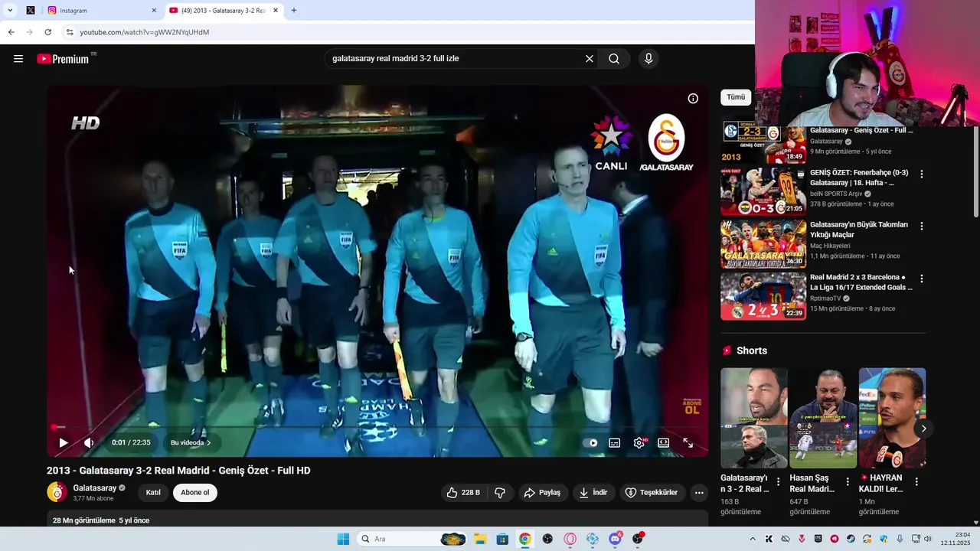Open the player settings gear

click(x=639, y=442)
